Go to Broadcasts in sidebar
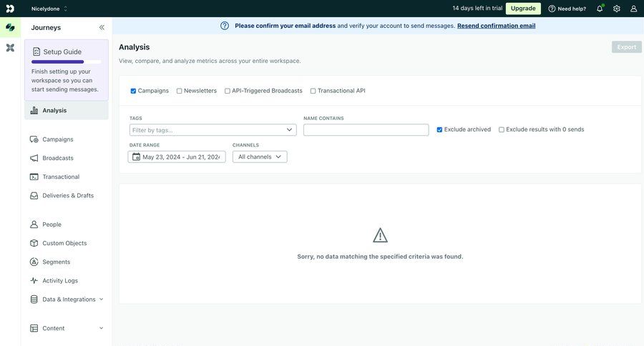 58,158
